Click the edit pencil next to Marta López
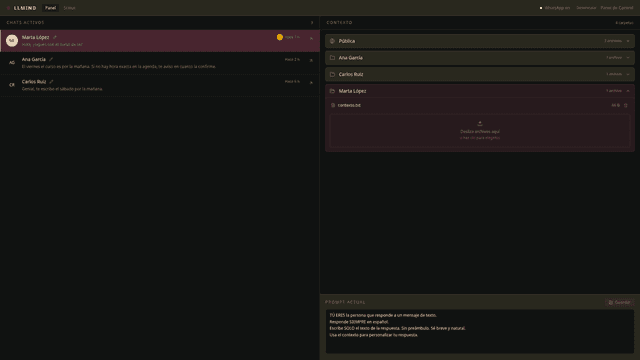Viewport: 640px width, 360px height. [55, 37]
